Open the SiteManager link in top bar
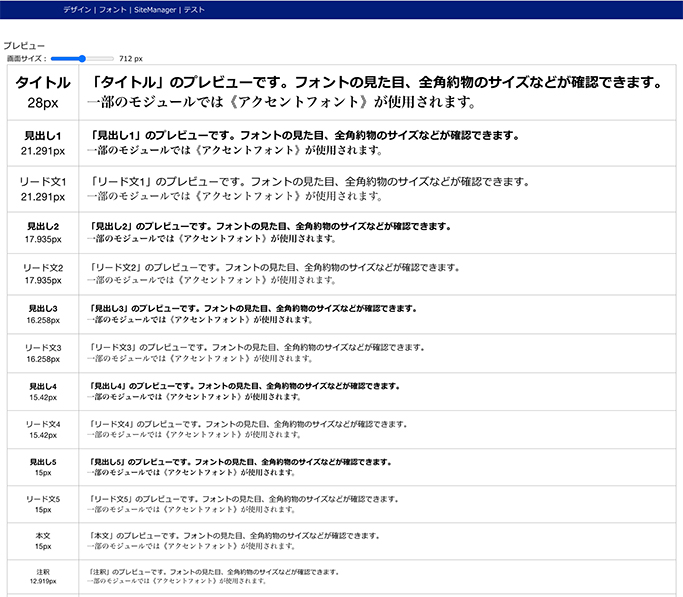The height and width of the screenshot is (597, 683). (157, 8)
